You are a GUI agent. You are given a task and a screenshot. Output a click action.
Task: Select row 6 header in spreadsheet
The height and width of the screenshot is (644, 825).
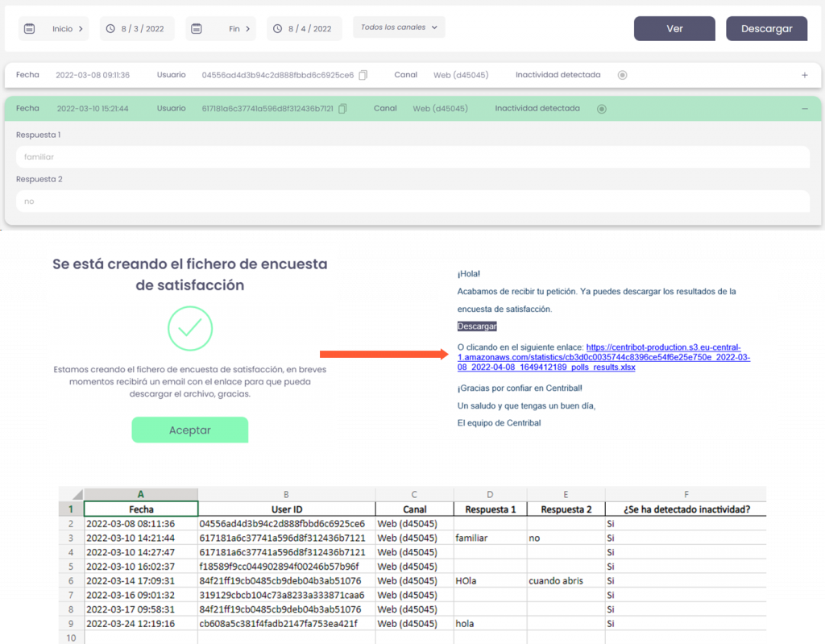[71, 580]
